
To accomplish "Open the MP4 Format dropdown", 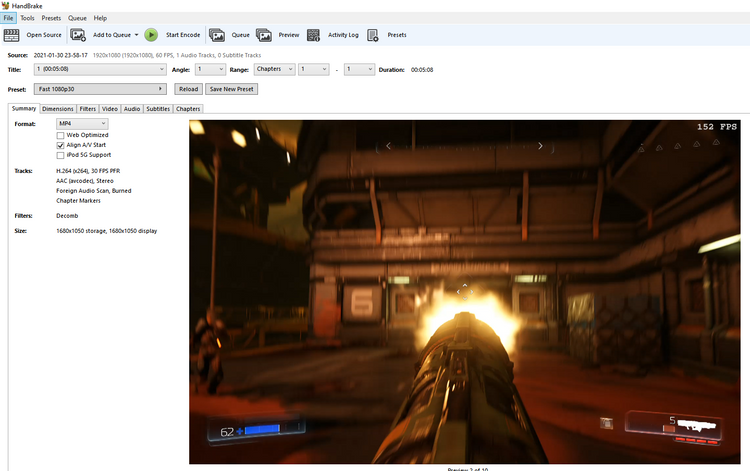I will 82,123.
